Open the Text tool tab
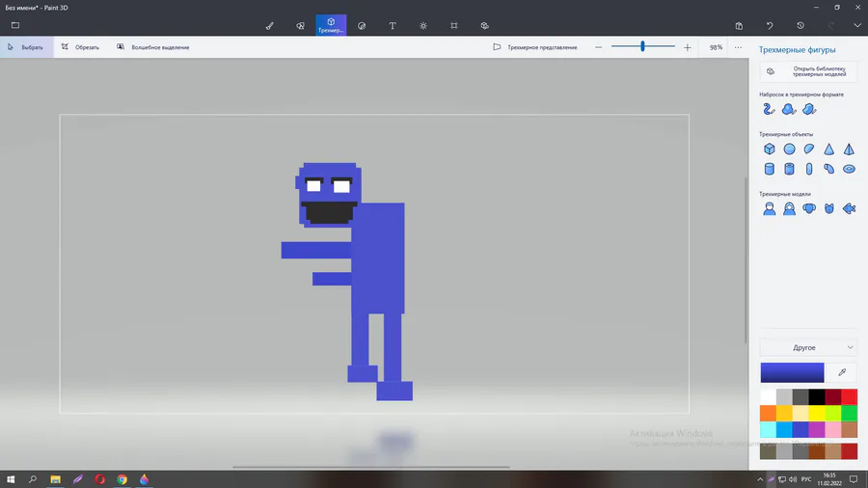 click(x=393, y=25)
